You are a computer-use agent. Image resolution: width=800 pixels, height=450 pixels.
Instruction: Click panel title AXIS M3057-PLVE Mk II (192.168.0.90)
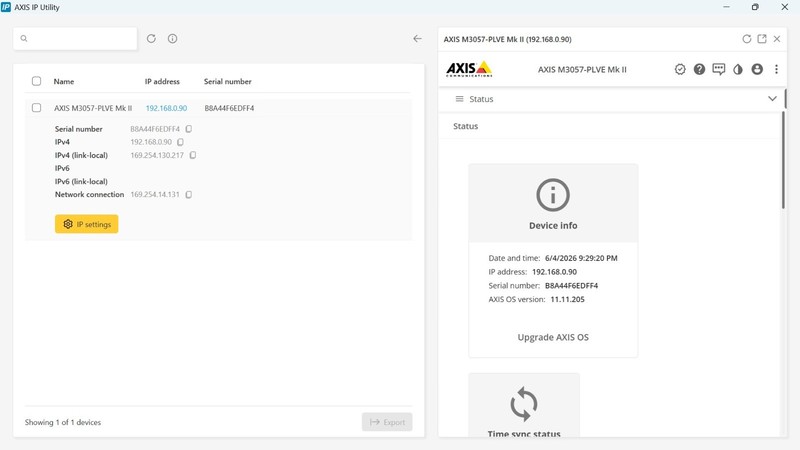507,39
